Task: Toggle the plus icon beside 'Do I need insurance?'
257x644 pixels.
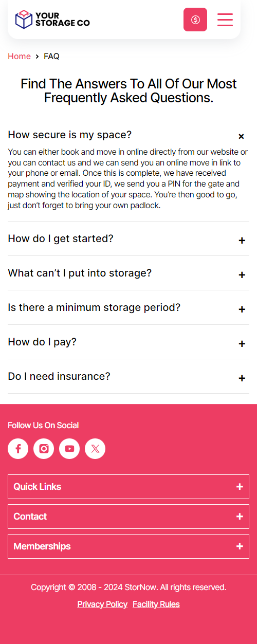Action: pos(242,378)
